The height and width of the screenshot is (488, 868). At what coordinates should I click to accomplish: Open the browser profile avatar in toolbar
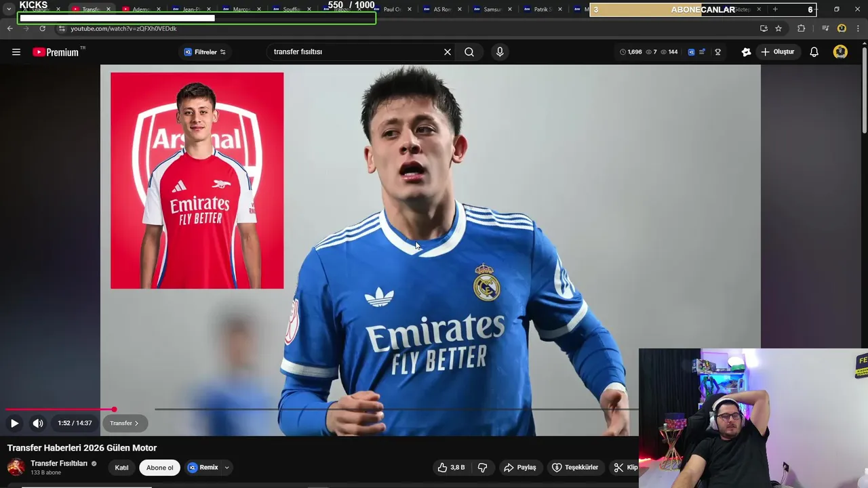click(842, 28)
